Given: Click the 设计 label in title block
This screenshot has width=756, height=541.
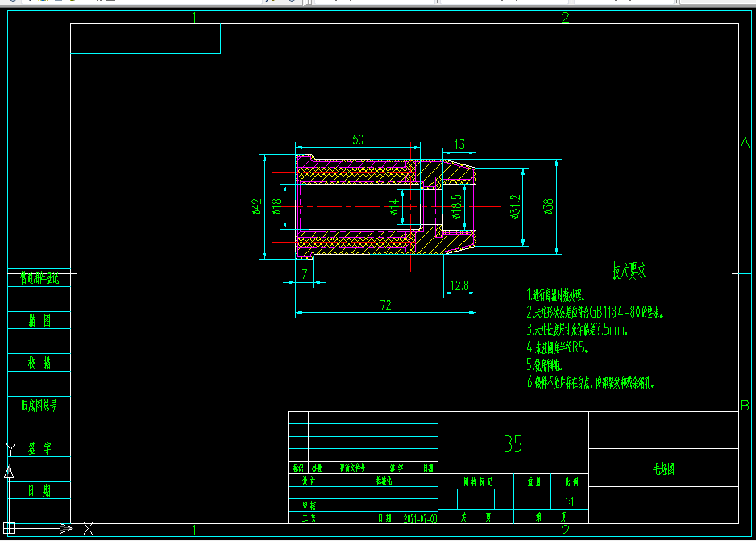Looking at the screenshot, I should [x=309, y=481].
